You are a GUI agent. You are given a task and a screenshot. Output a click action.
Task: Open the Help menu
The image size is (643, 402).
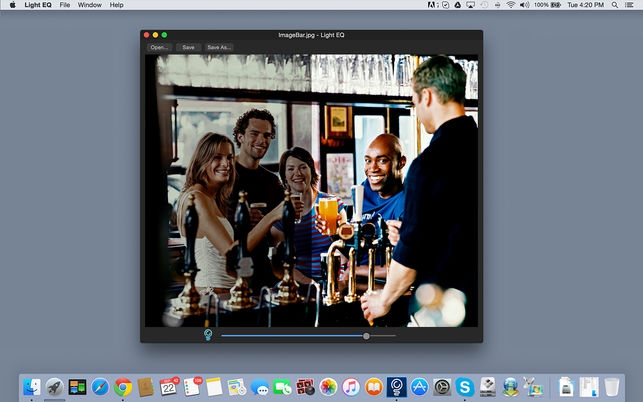pos(117,5)
